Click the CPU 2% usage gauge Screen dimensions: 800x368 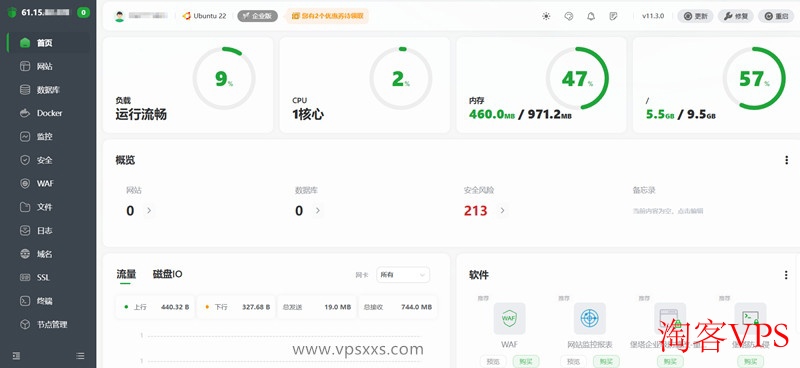(x=401, y=78)
